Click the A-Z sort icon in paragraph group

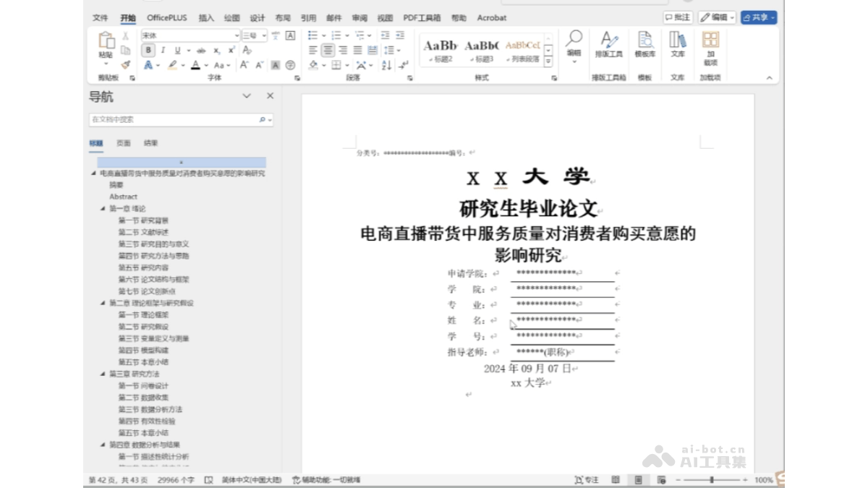(x=386, y=65)
